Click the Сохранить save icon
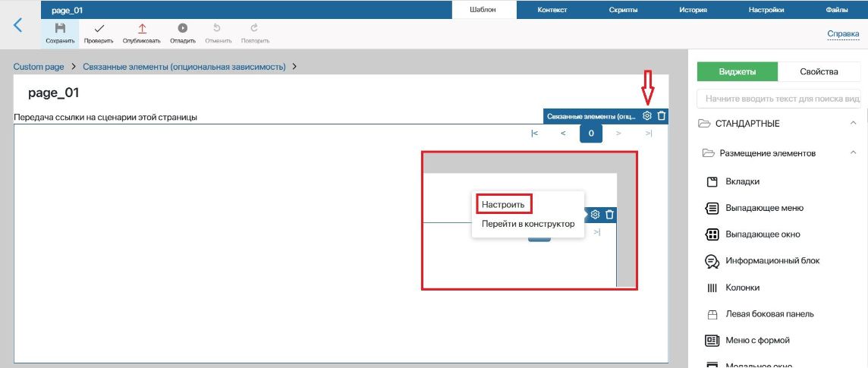The width and height of the screenshot is (868, 368). [60, 28]
